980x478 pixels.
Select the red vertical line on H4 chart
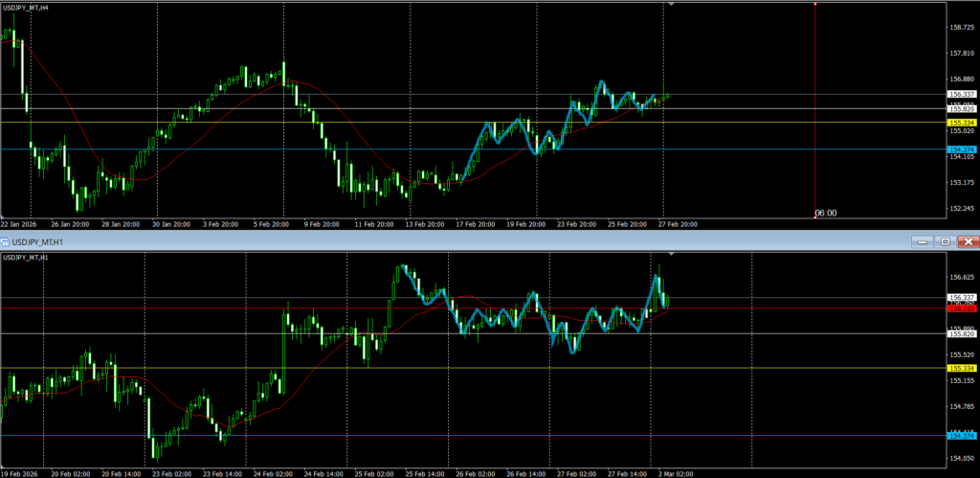click(813, 115)
